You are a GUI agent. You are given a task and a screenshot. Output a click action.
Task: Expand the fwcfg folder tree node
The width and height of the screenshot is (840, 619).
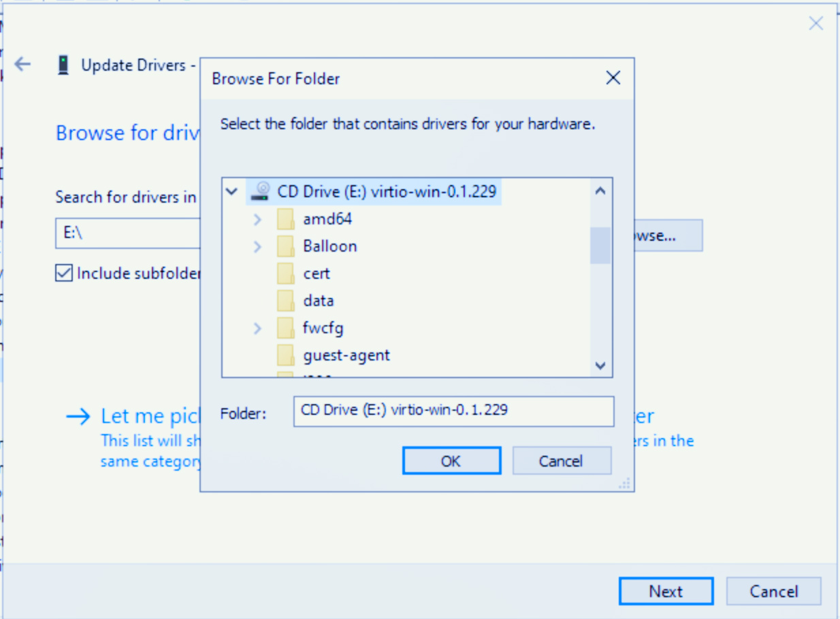pos(257,329)
